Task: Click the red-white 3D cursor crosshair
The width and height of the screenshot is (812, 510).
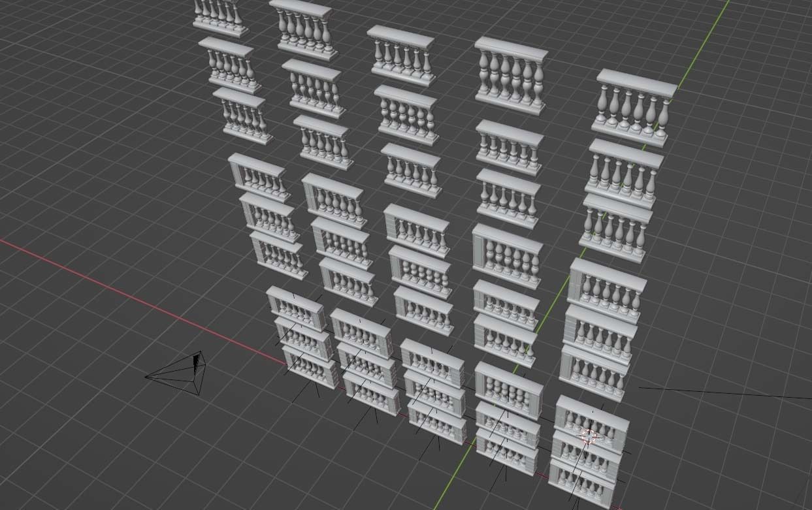Action: click(x=589, y=437)
